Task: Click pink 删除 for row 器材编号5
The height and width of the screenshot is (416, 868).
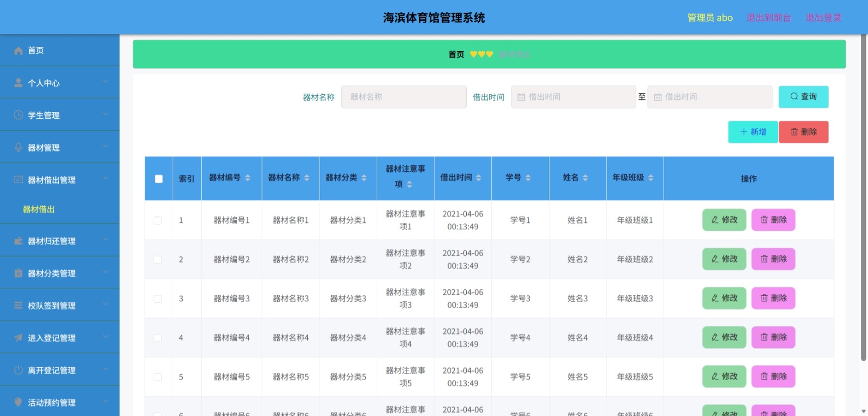Action: point(773,377)
